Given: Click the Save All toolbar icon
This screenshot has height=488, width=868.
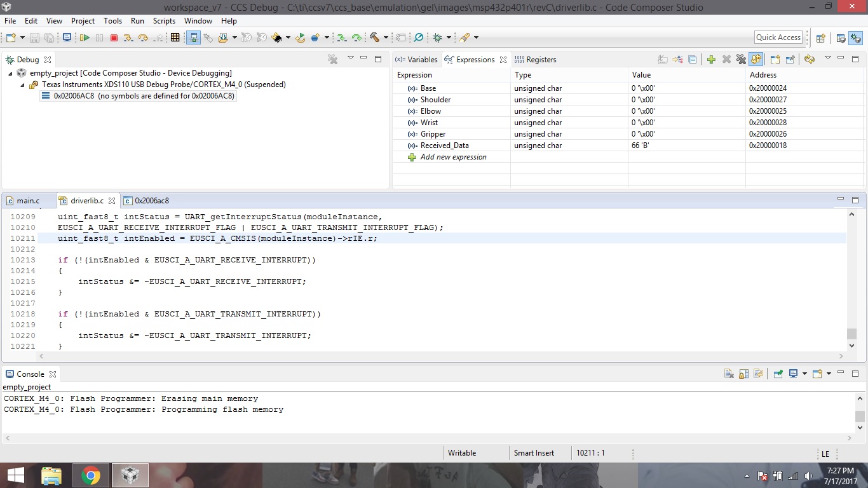Looking at the screenshot, I should 49,37.
